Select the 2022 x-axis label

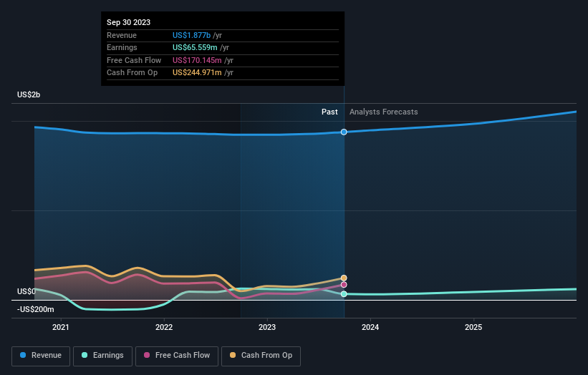164,328
